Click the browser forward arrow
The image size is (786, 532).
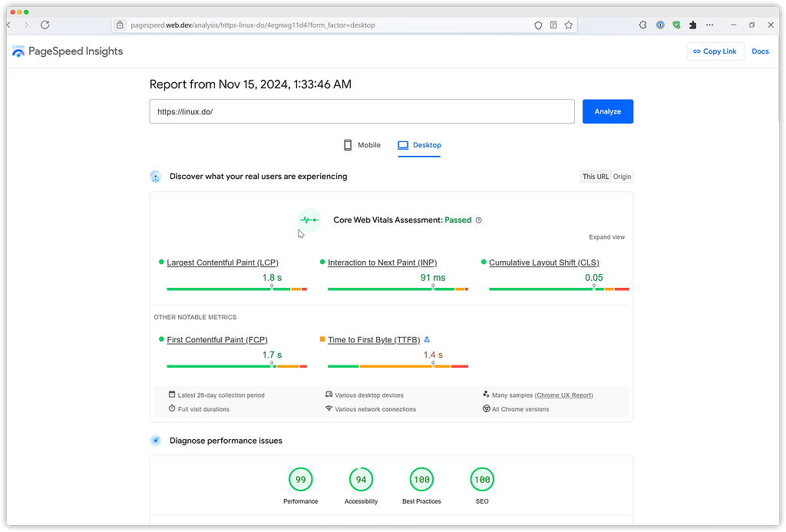tap(26, 25)
